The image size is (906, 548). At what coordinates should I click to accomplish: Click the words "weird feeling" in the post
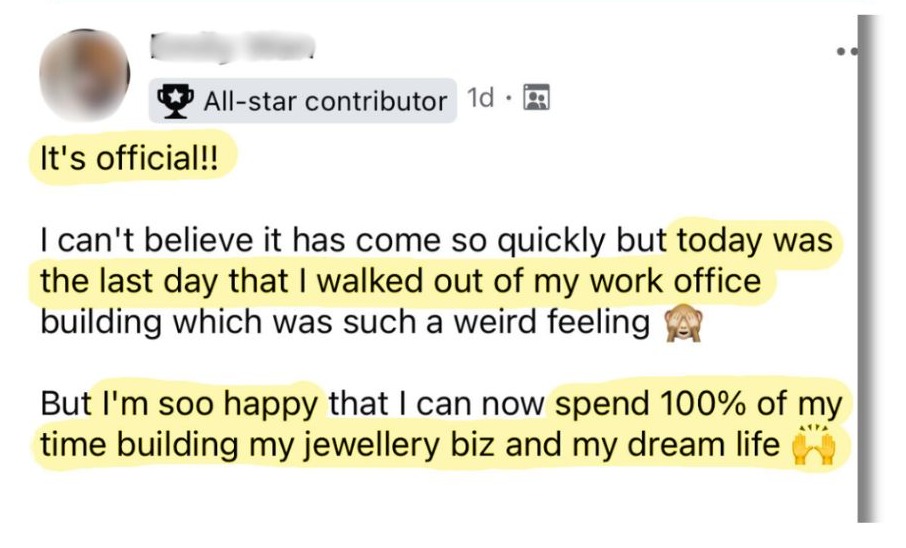tap(551, 321)
